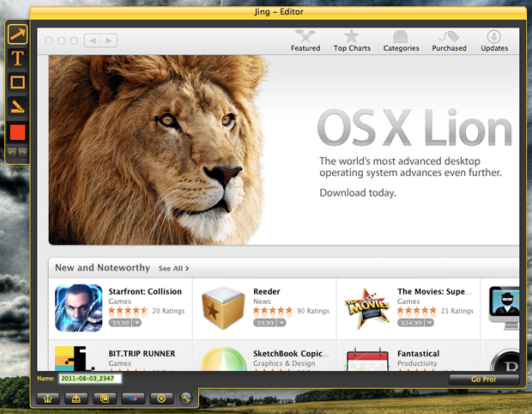Select the Frame rectangle tool
The height and width of the screenshot is (414, 532).
pyautogui.click(x=17, y=82)
